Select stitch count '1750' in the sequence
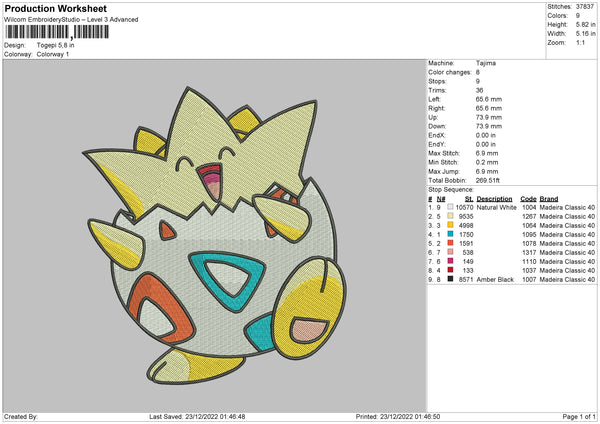 tap(466, 235)
